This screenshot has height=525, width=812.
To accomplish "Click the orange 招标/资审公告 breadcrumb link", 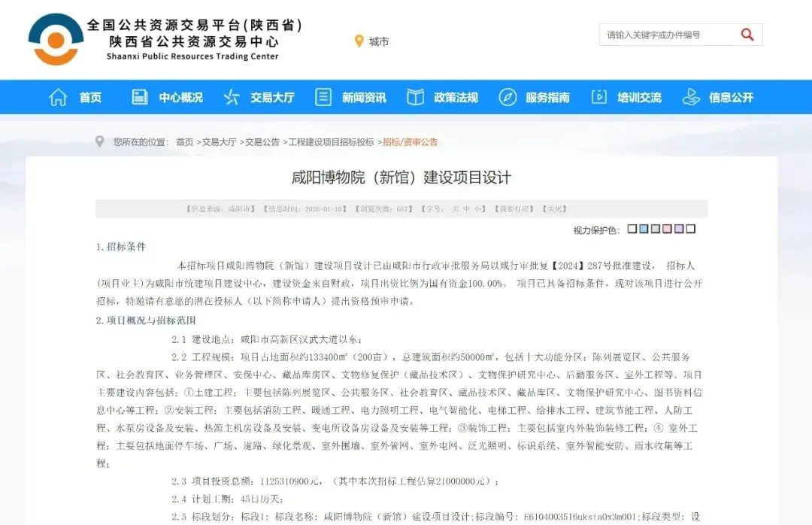I will tap(411, 142).
